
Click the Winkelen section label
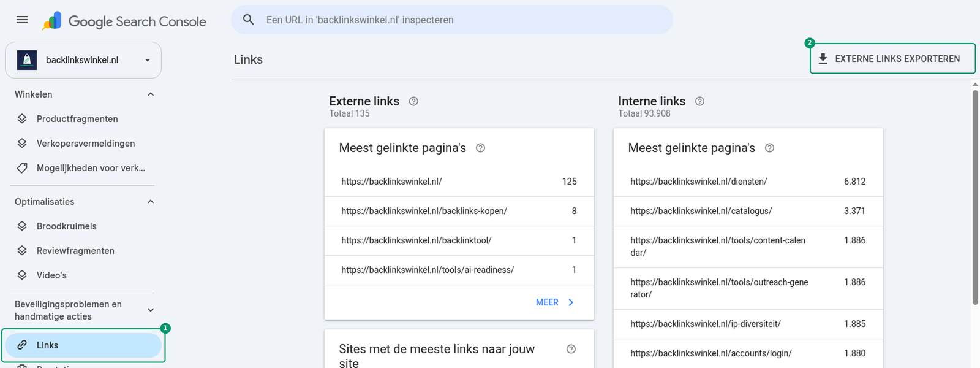34,94
